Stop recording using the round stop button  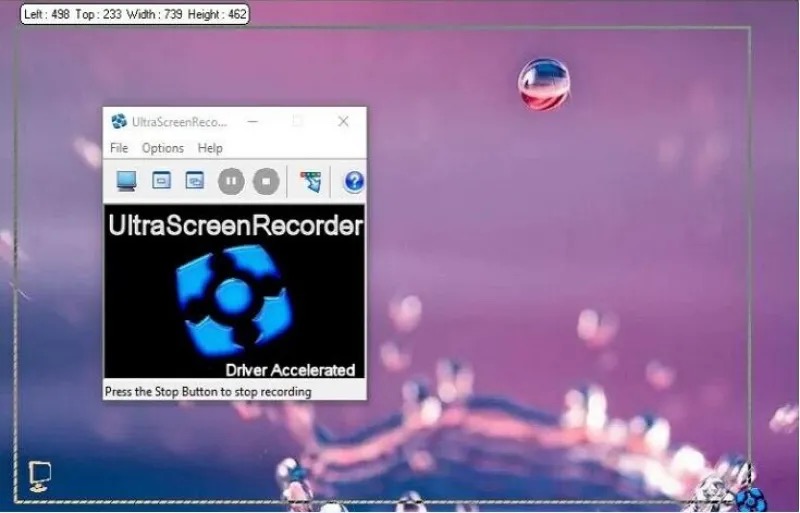(x=266, y=181)
